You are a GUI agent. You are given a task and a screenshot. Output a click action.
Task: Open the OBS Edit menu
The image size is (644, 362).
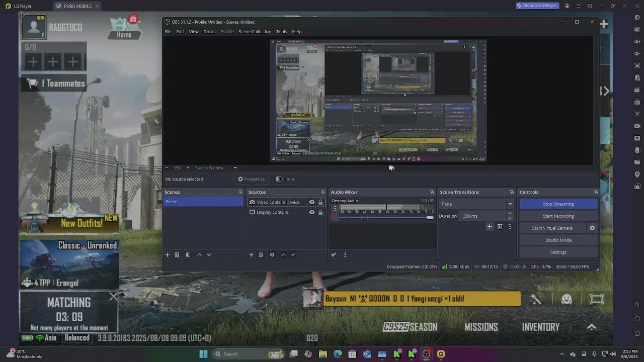pyautogui.click(x=180, y=32)
